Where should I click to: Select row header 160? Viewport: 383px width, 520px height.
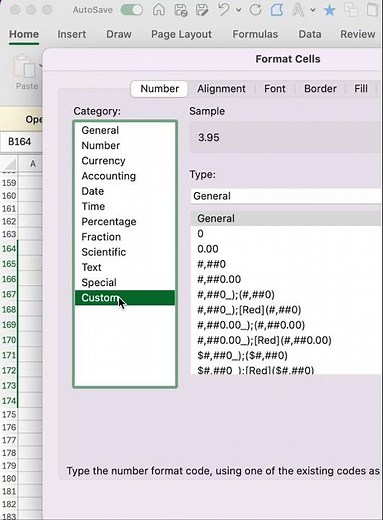tap(9, 196)
